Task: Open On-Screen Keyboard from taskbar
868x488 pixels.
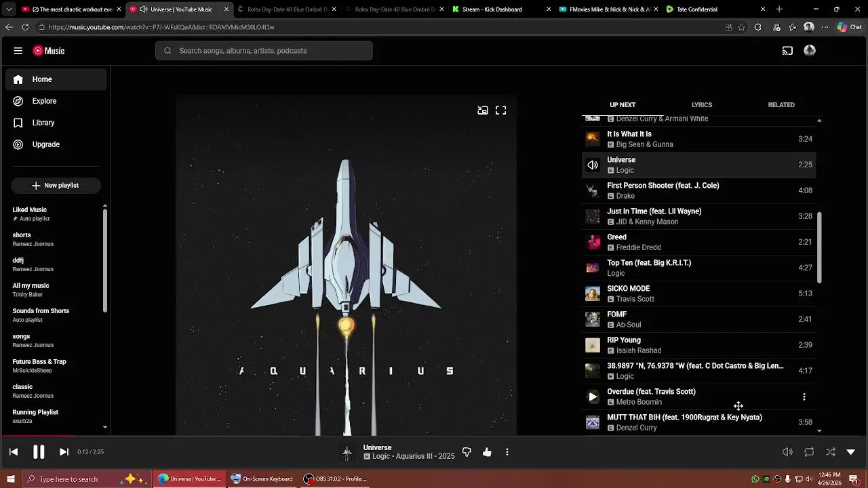Action: click(262, 479)
